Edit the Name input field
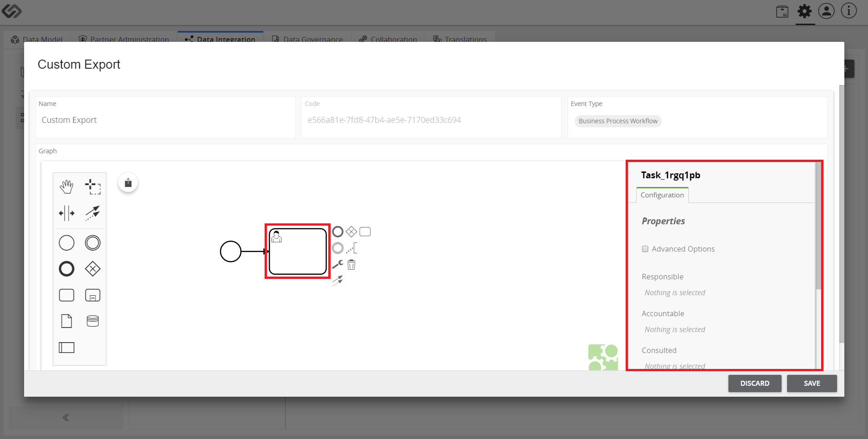Image resolution: width=868 pixels, height=439 pixels. coord(166,120)
